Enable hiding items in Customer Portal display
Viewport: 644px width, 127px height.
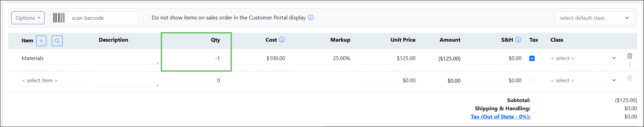point(146,17)
